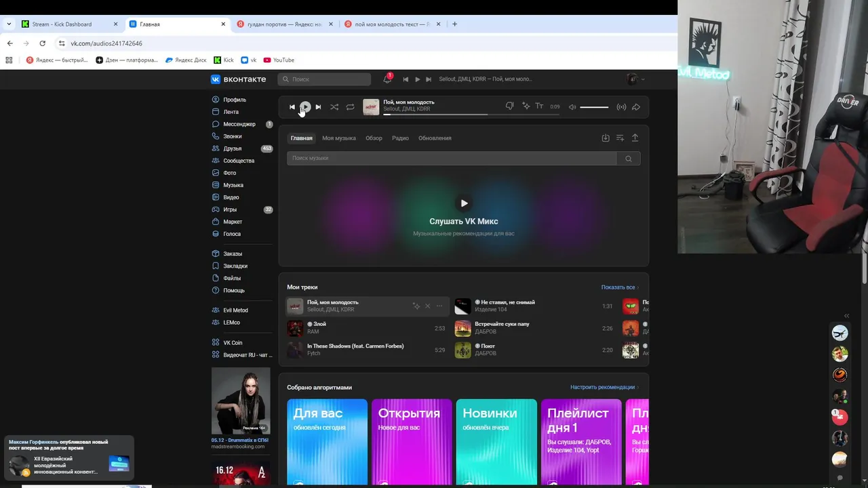Open the Kick bookmark in bookmarks bar
The image size is (868, 488).
coord(224,60)
